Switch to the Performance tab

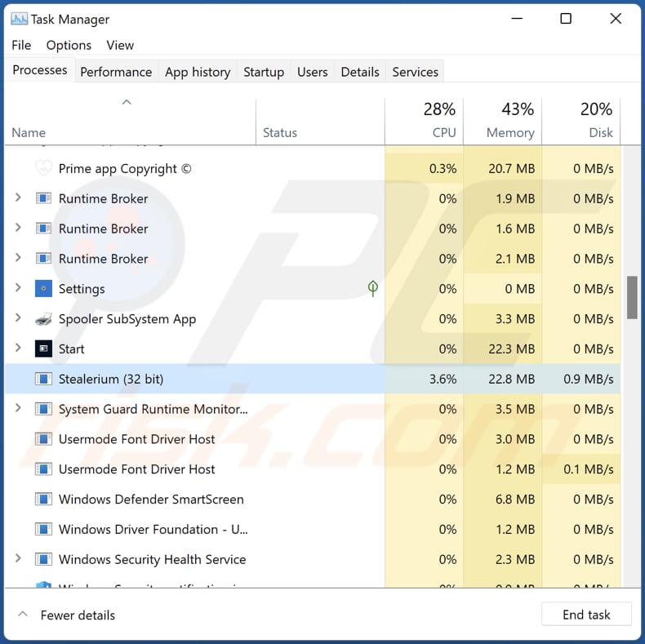[x=116, y=72]
